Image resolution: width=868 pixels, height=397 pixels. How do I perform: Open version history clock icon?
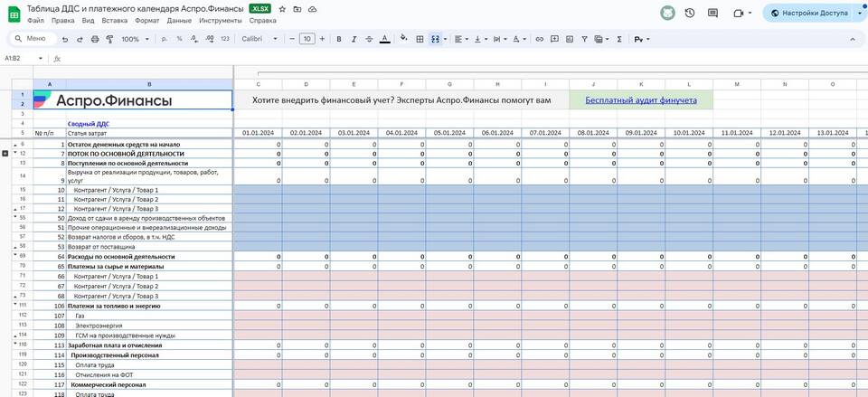click(x=690, y=13)
